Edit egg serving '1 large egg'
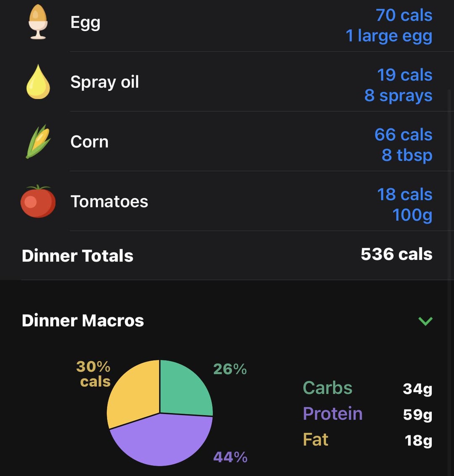454x476 pixels. pyautogui.click(x=389, y=36)
